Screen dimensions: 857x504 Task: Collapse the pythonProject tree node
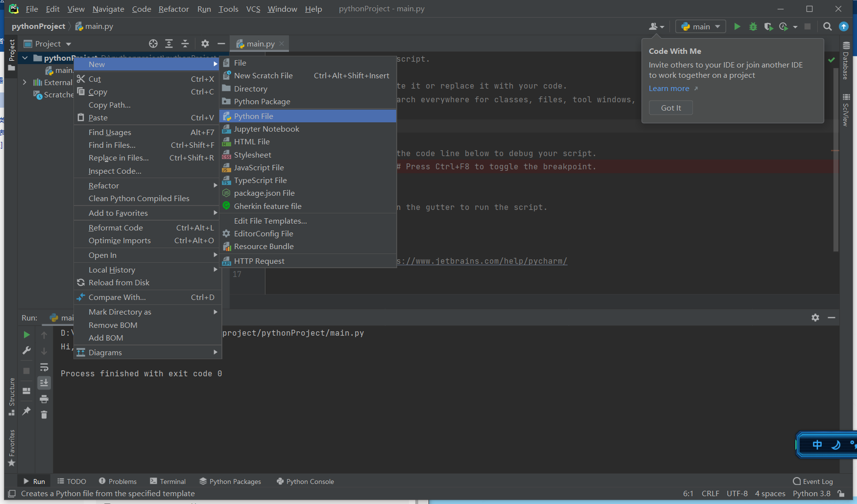pyautogui.click(x=24, y=58)
